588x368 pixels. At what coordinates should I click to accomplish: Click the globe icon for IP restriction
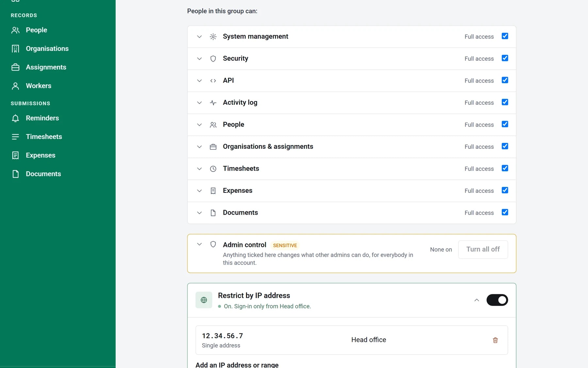tap(204, 300)
